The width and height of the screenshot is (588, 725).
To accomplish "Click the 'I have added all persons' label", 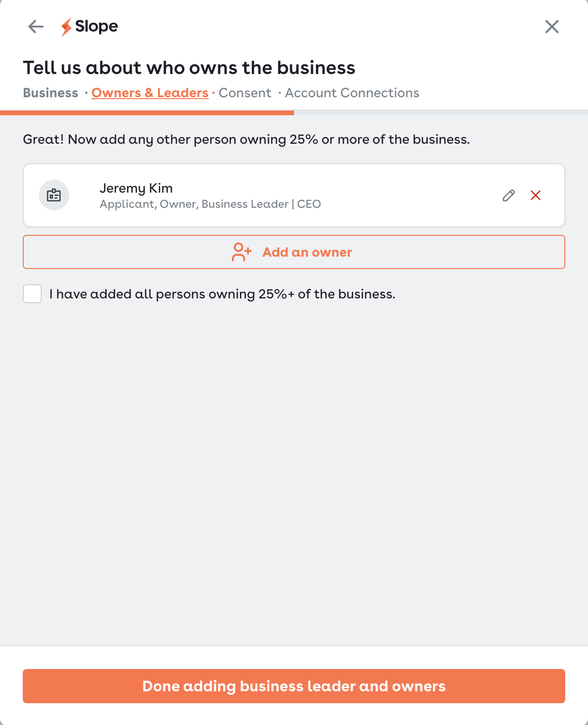I will click(x=222, y=294).
